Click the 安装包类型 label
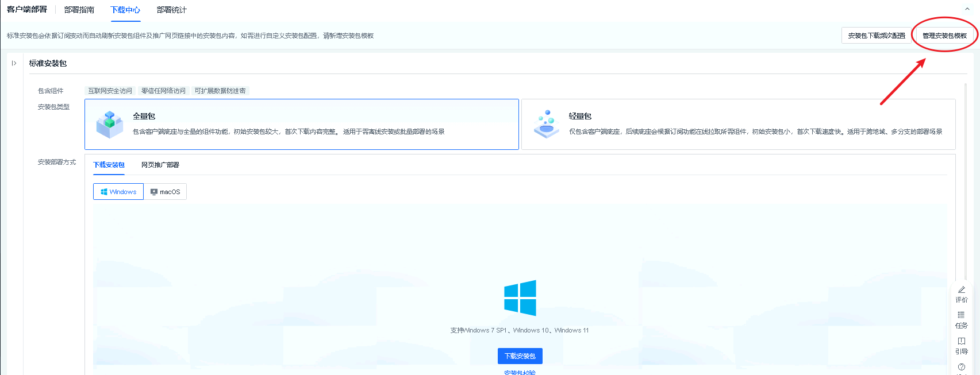This screenshot has width=980, height=375. pyautogui.click(x=53, y=107)
